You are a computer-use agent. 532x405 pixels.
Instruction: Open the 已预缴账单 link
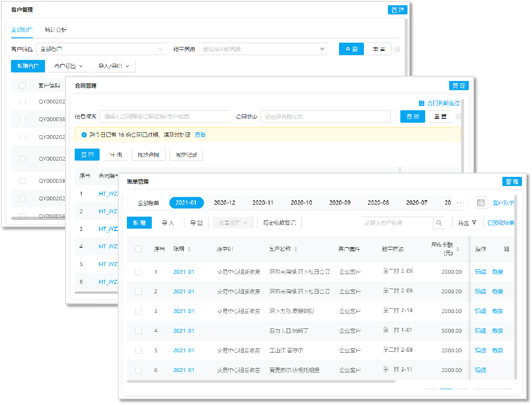click(x=501, y=223)
